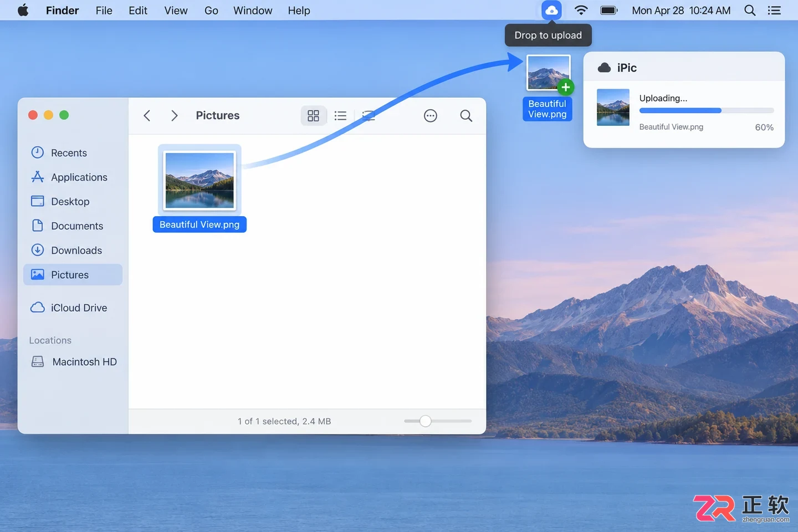Image resolution: width=798 pixels, height=532 pixels.
Task: Open the Window menu
Action: pos(253,10)
